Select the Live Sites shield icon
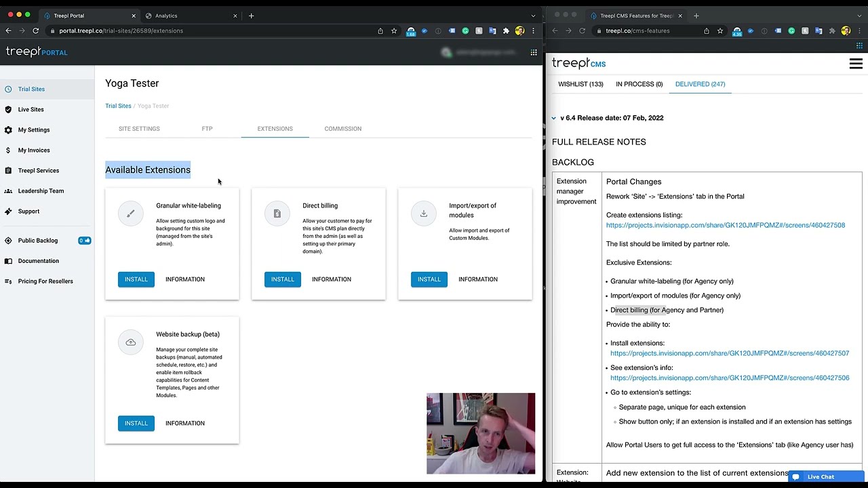The width and height of the screenshot is (868, 488). pyautogui.click(x=8, y=109)
